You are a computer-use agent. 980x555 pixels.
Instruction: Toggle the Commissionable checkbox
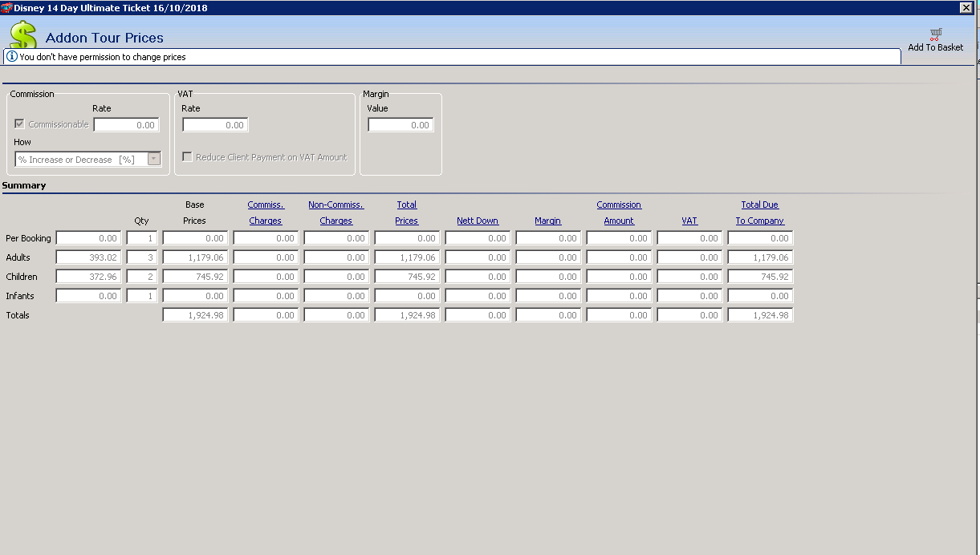[20, 124]
